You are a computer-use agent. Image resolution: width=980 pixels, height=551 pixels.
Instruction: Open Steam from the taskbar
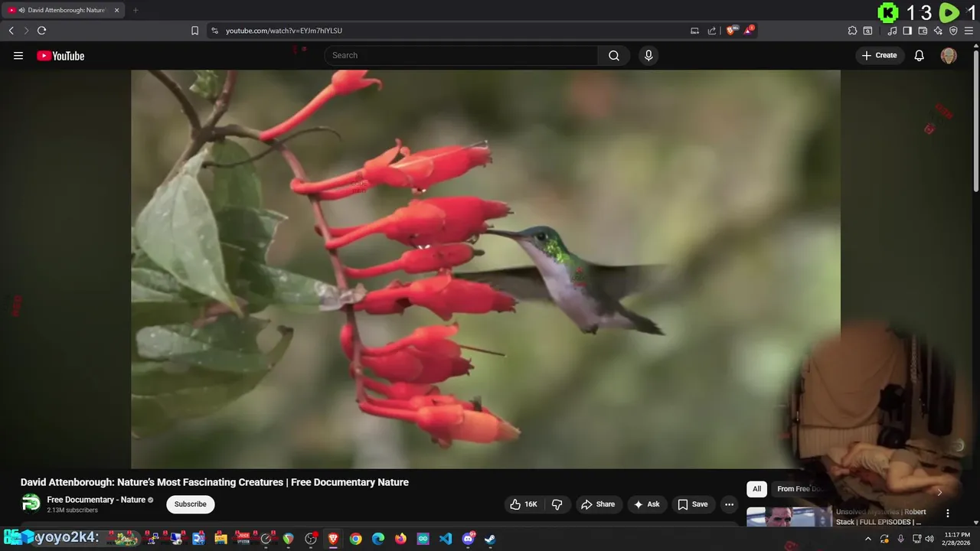point(490,539)
